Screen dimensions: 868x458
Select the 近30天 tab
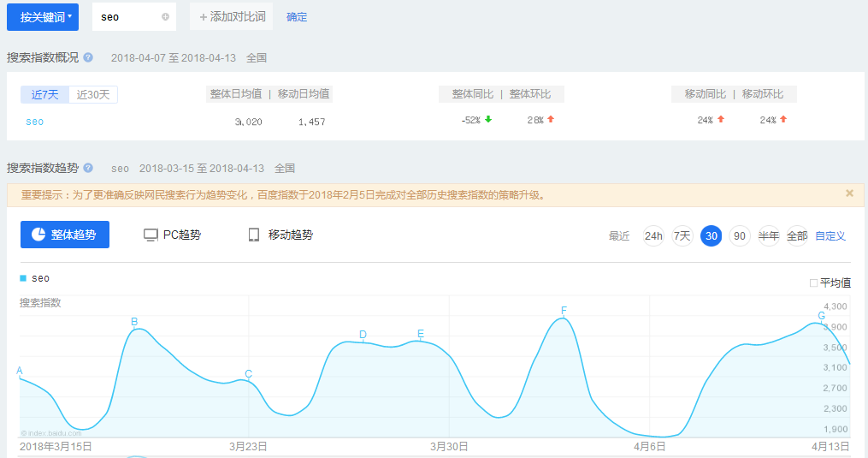(x=93, y=94)
